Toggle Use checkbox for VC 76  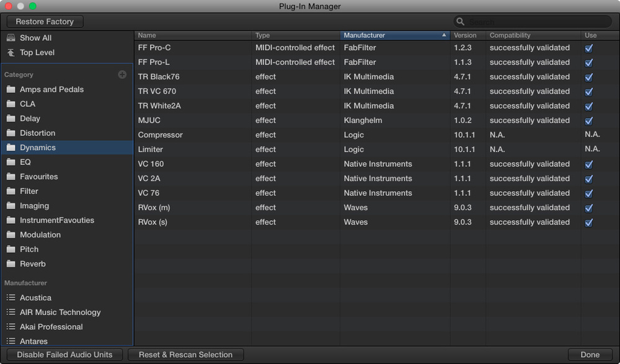[589, 193]
